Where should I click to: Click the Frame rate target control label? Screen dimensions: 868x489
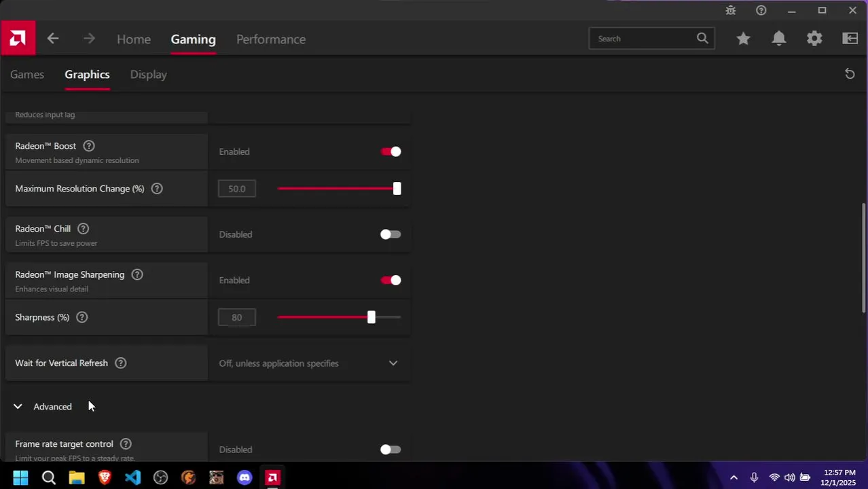click(64, 444)
